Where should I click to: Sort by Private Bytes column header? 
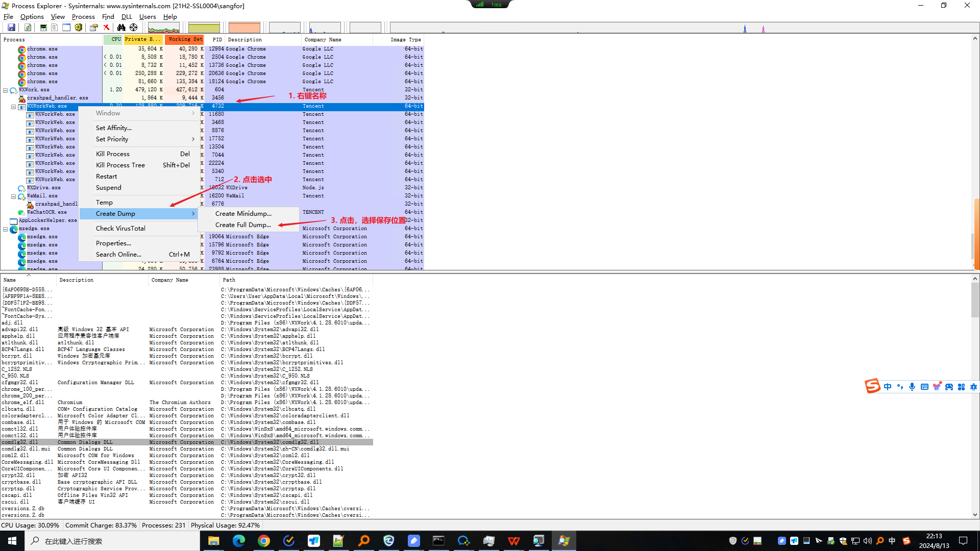point(142,39)
